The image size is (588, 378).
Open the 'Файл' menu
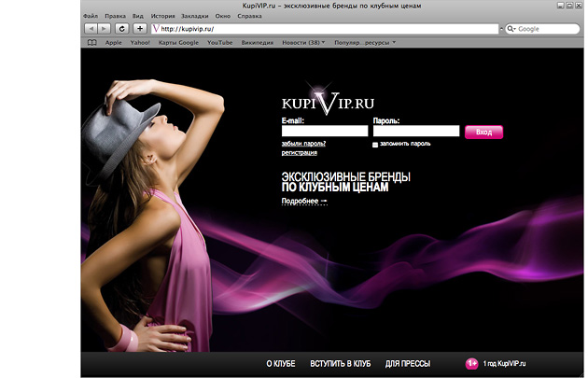pos(91,16)
